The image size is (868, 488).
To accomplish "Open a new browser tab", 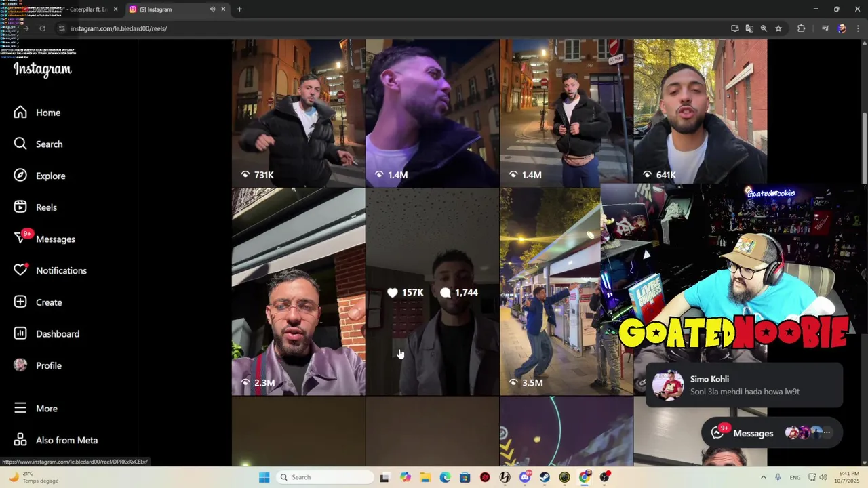I will (239, 9).
